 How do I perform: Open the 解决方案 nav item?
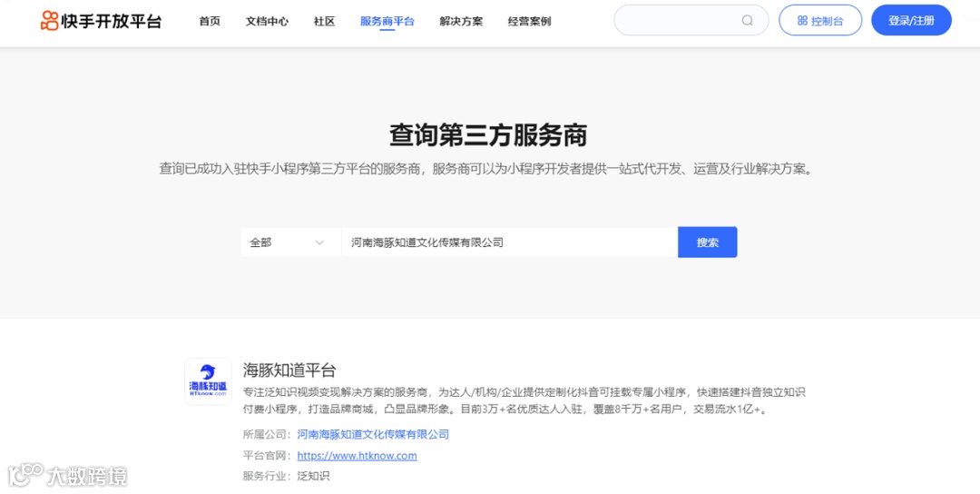click(461, 21)
